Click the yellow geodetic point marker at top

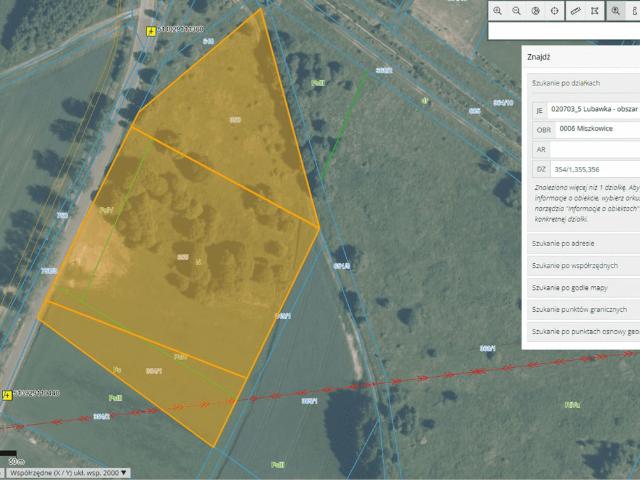coord(152,30)
